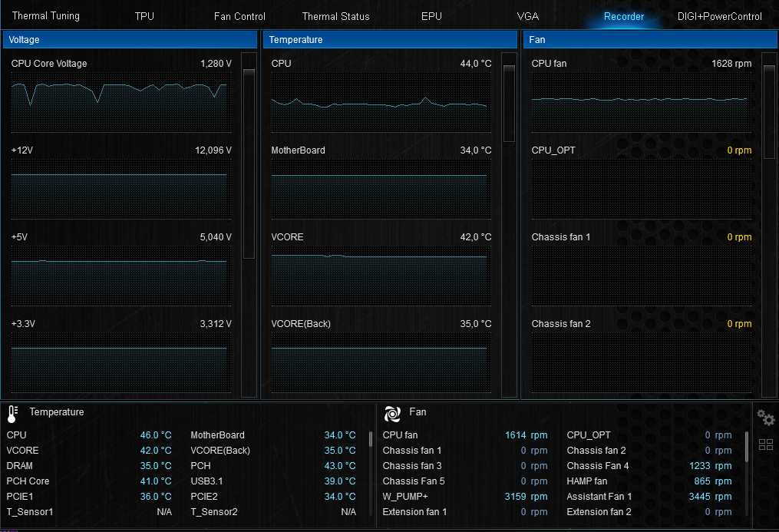Click the 44,0 °C CPU reading
The height and width of the screenshot is (532, 779).
tap(475, 64)
